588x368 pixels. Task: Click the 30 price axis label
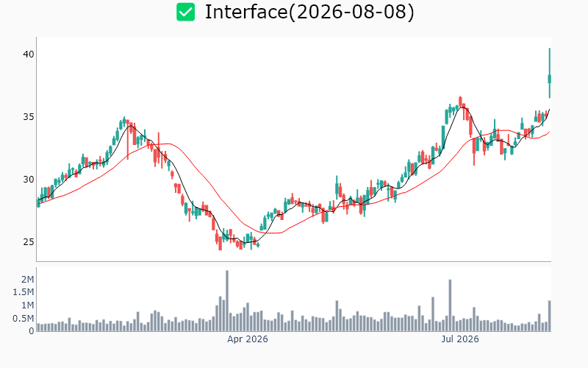click(x=29, y=180)
